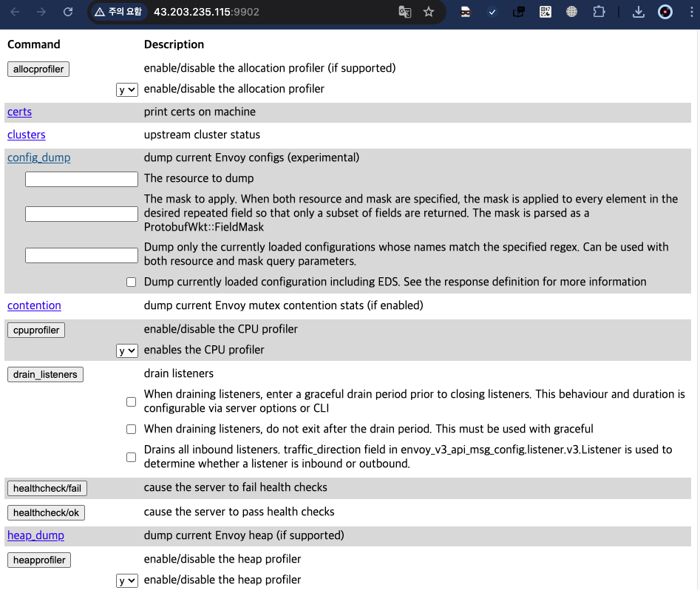Viewport: 700px width, 590px height.
Task: Open the incognito-mask extension icon
Action: (465, 12)
